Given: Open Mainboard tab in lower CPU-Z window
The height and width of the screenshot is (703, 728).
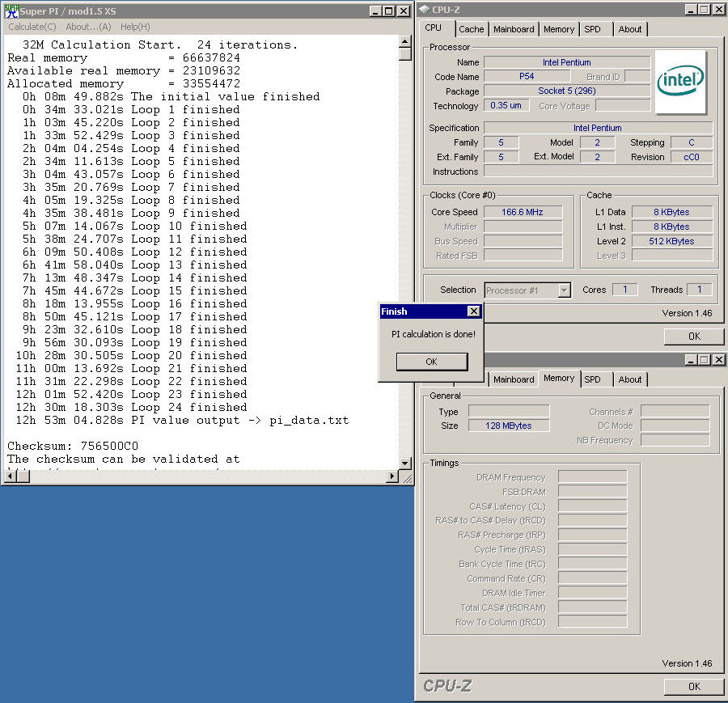Looking at the screenshot, I should point(514,379).
